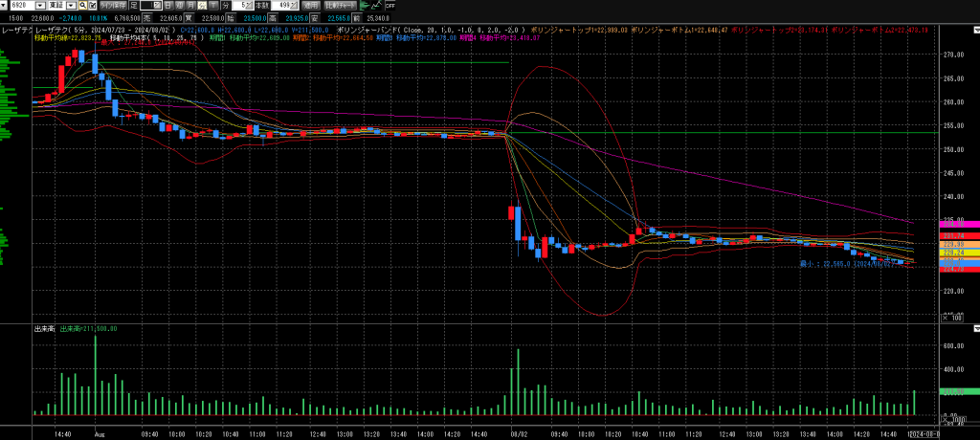Screen dimensions: 980x440
Task: Click the 足 candlestick type button
Action: tap(134, 6)
